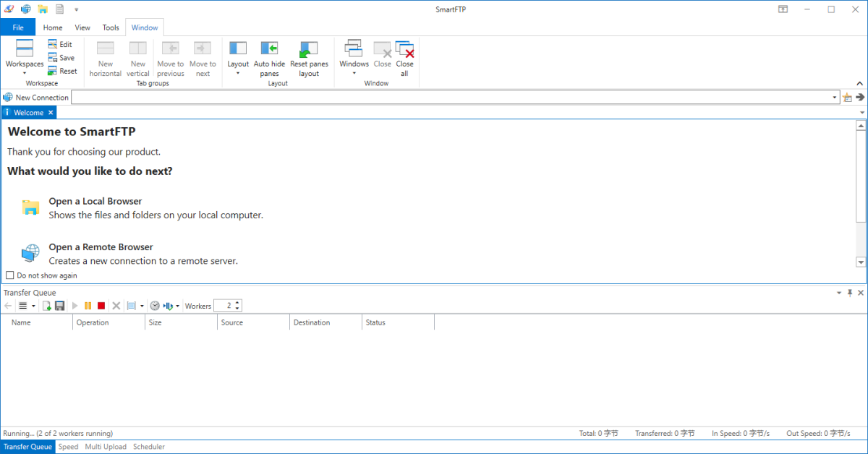The width and height of the screenshot is (868, 454).
Task: Pause the transfer queue
Action: tap(88, 306)
